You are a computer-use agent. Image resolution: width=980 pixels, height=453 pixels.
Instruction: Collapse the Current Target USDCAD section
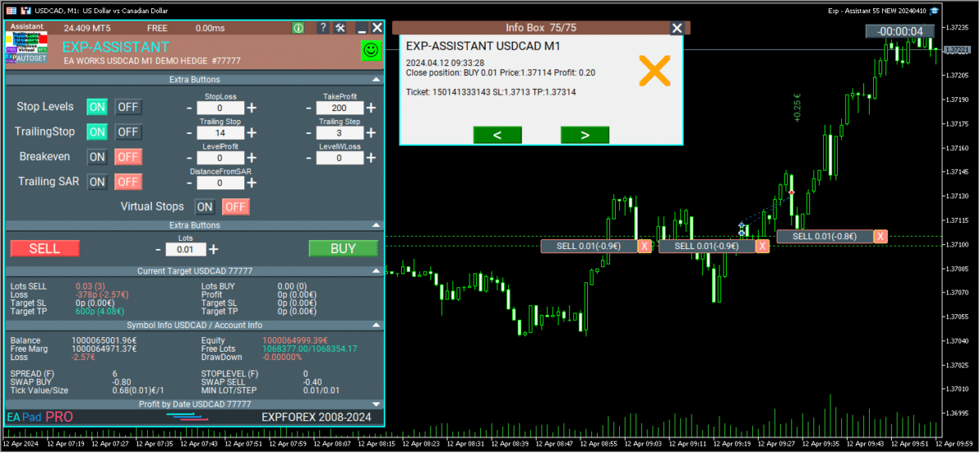coord(376,271)
